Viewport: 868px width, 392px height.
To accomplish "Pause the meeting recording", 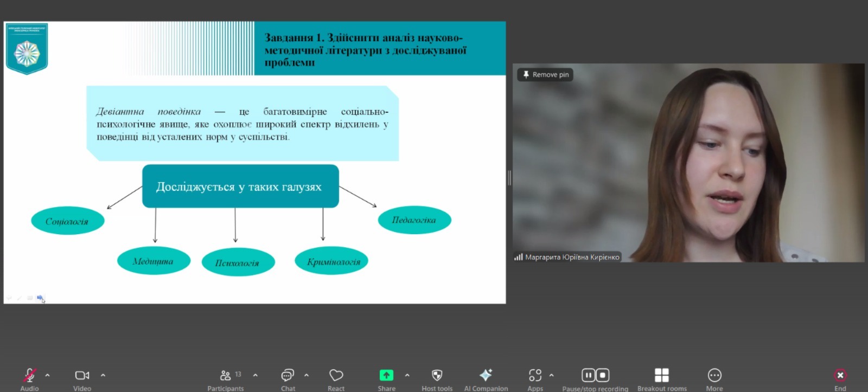I will (x=588, y=375).
